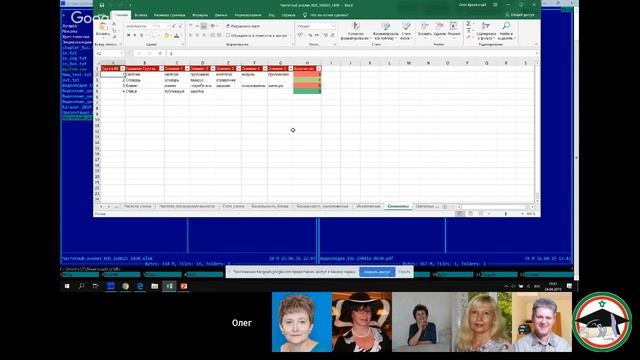Viewport: 640px width, 360px height.
Task: Toggle Center horizontal alignment
Action: coord(197,36)
